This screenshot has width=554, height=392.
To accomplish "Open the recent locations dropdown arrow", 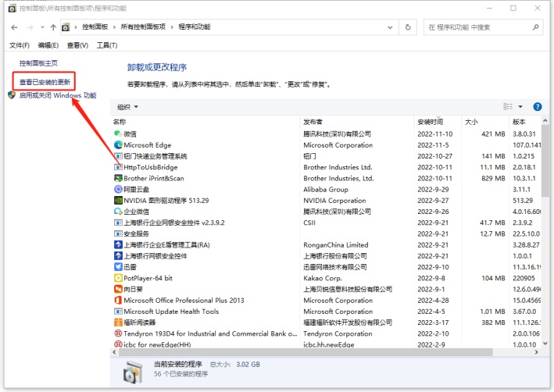I will [42, 27].
